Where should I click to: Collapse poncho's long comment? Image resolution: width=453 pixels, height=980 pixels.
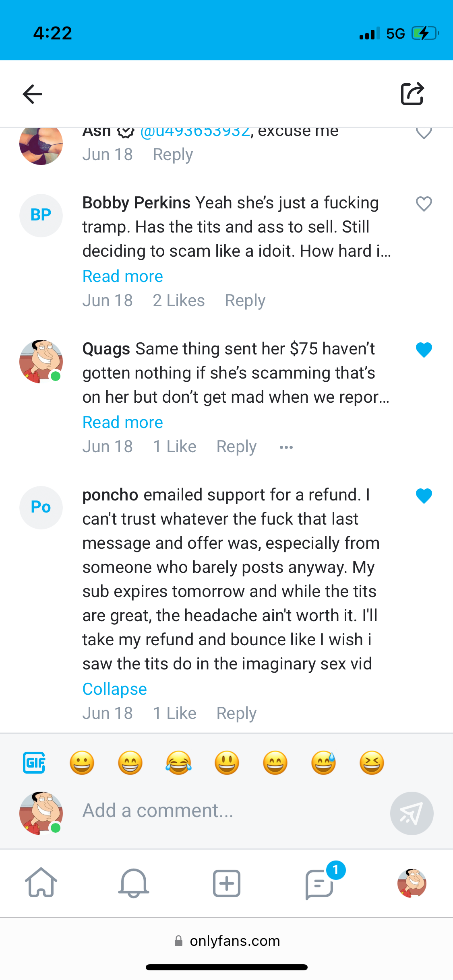[115, 689]
